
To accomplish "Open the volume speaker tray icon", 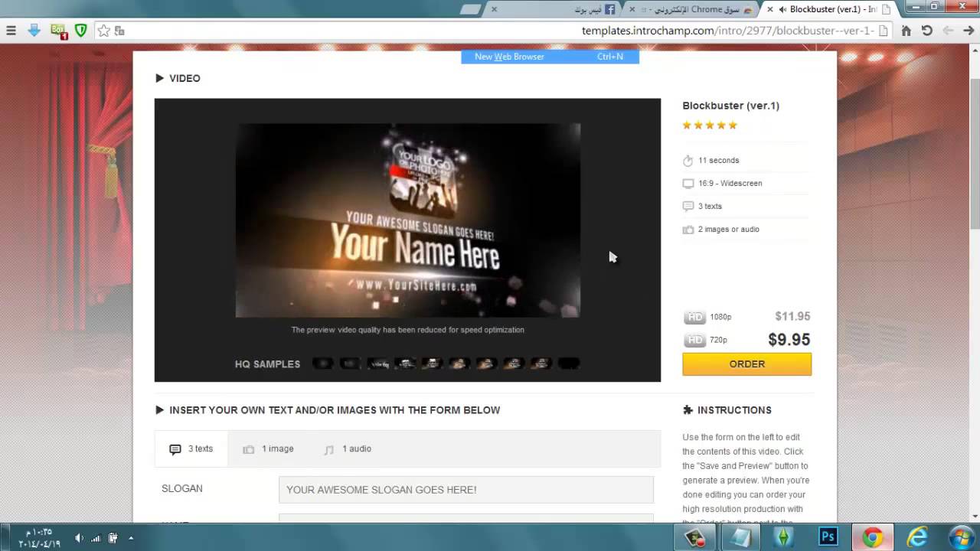I will [79, 537].
